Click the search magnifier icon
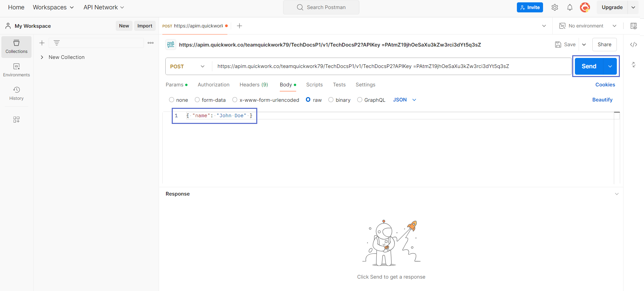The image size is (644, 291). pos(300,7)
